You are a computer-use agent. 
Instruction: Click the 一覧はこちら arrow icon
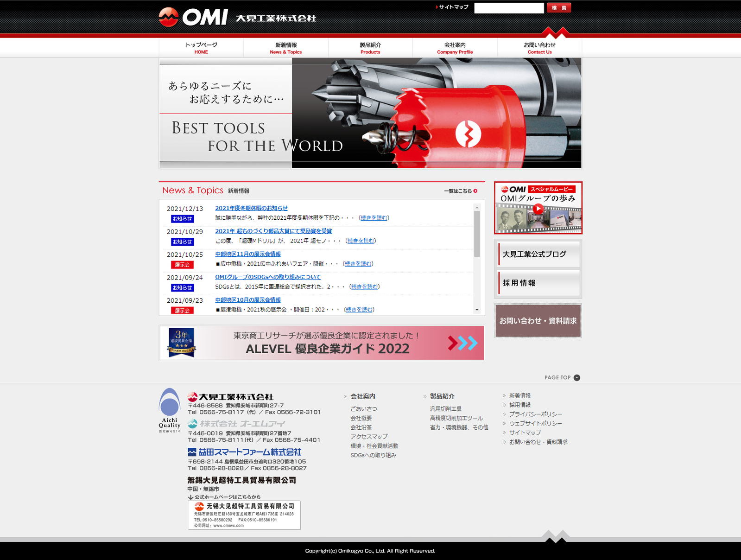pyautogui.click(x=475, y=191)
